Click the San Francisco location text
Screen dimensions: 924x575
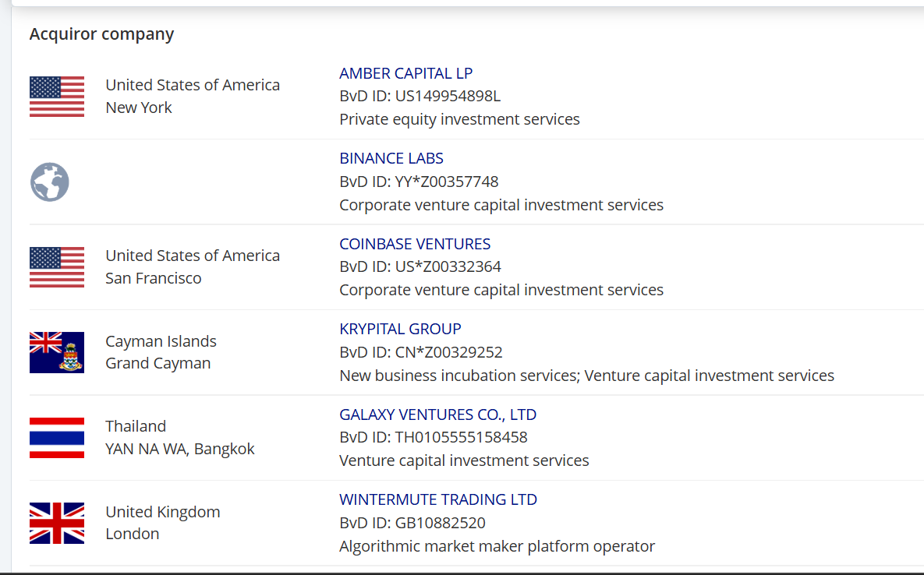tap(153, 278)
